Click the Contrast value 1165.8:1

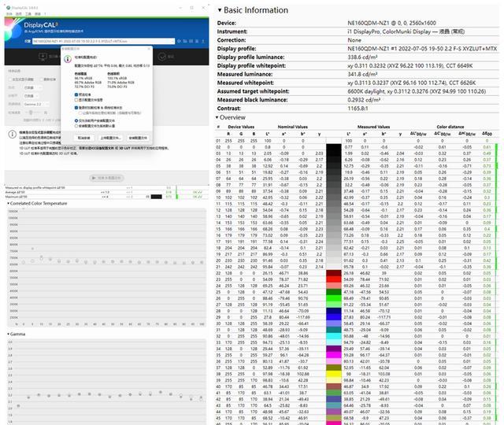click(x=358, y=109)
